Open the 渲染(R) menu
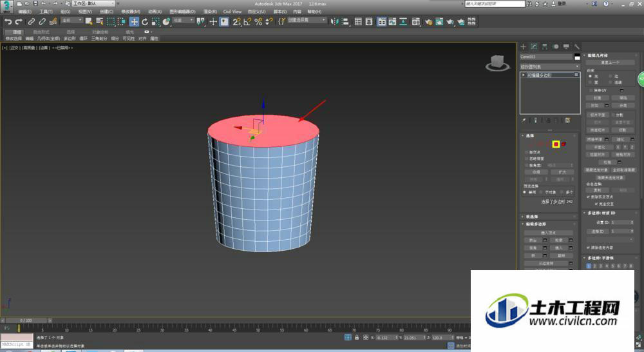The image size is (644, 352). 210,12
